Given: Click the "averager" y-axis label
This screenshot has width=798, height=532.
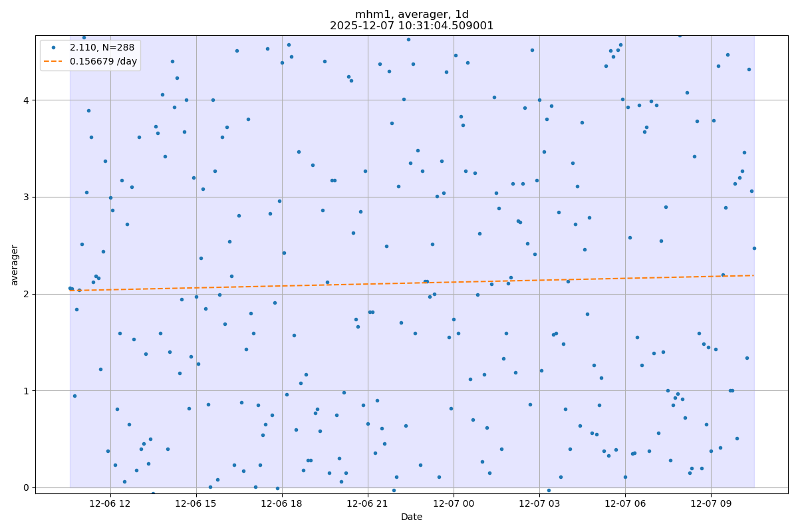Looking at the screenshot, I should tap(15, 265).
